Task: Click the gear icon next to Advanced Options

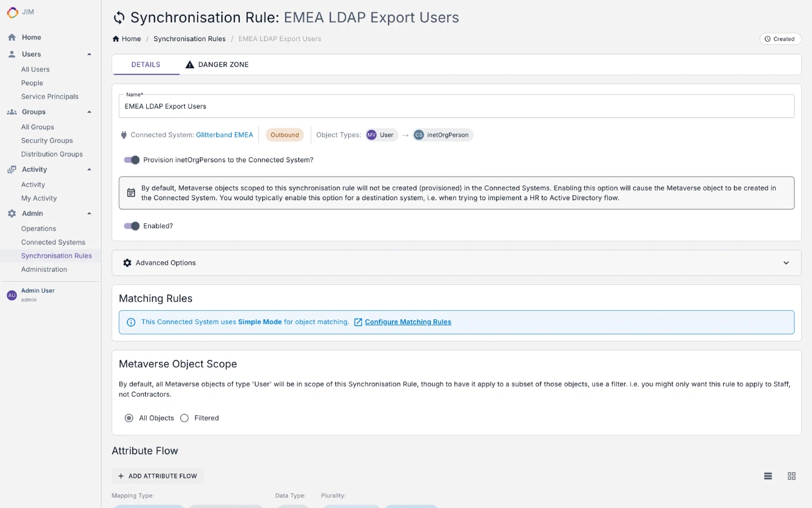Action: pos(127,262)
